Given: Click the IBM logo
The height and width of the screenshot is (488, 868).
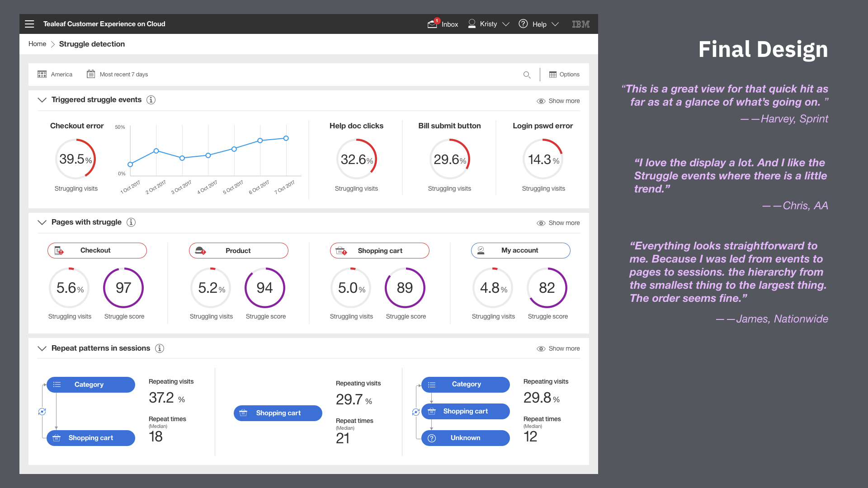Looking at the screenshot, I should coord(581,24).
